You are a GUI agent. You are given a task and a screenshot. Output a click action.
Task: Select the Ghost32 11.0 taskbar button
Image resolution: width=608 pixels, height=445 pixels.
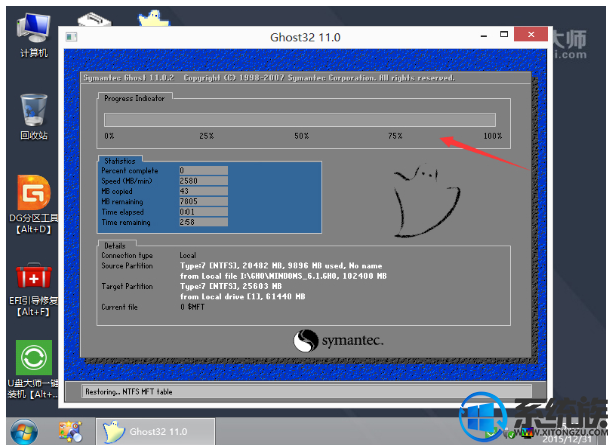(155, 431)
